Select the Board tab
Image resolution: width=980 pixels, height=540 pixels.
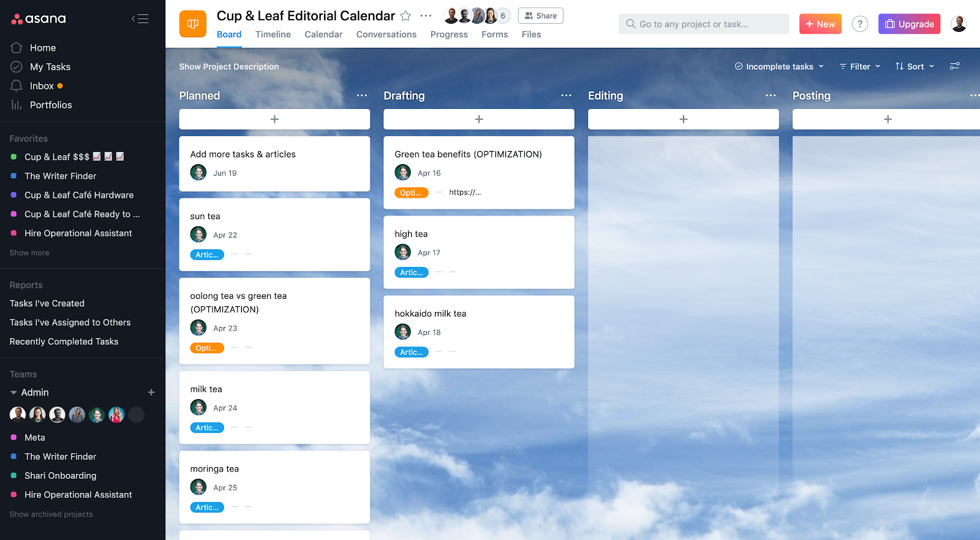[229, 34]
